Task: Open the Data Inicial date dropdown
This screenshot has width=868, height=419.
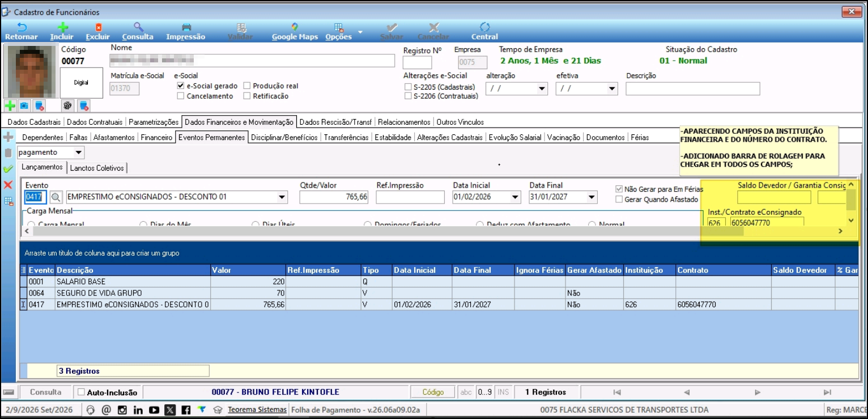Action: click(515, 197)
